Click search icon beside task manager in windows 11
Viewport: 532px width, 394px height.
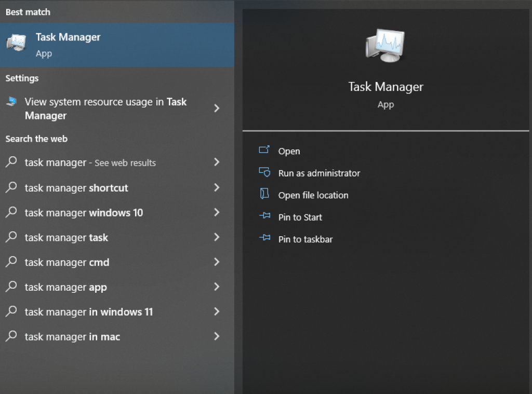(x=11, y=311)
